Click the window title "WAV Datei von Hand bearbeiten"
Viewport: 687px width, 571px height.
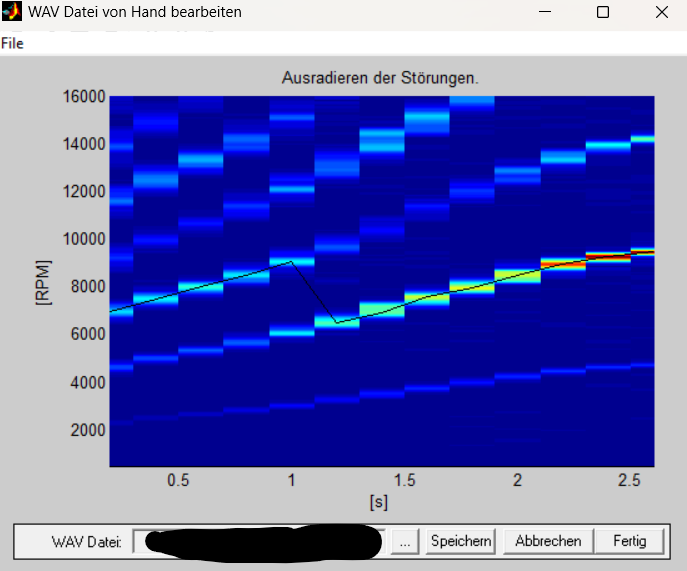point(134,13)
